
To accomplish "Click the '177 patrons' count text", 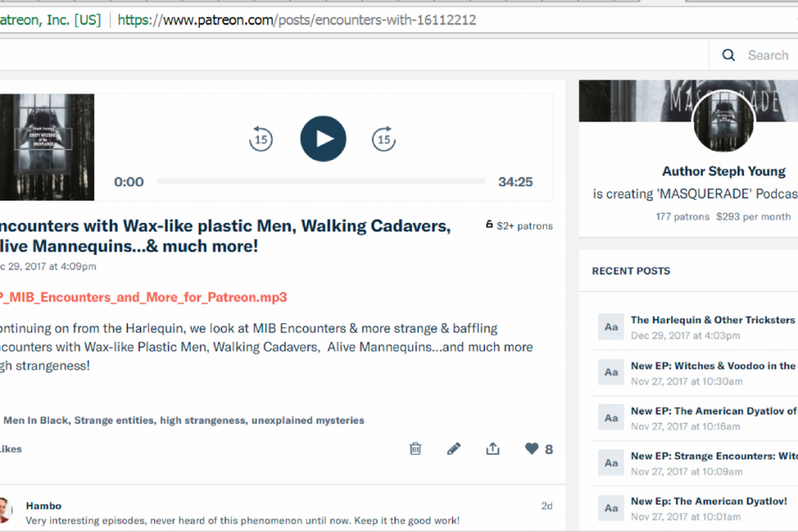I will (683, 217).
